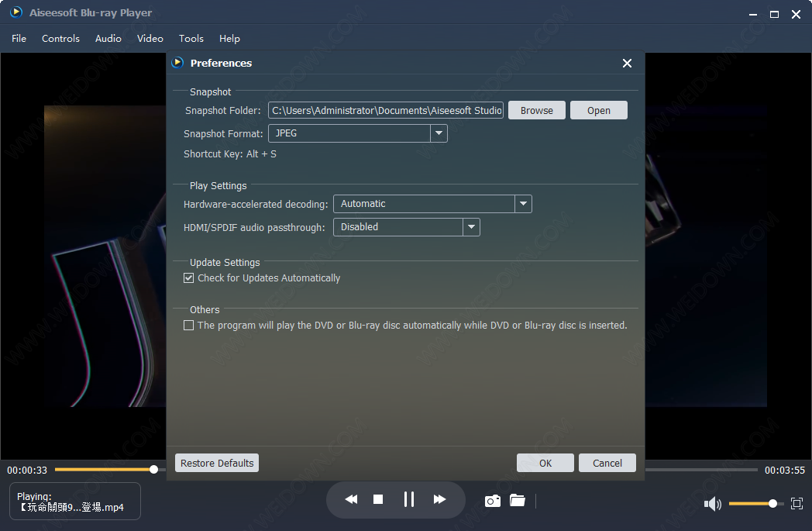This screenshot has width=812, height=531.
Task: Pause the playing video
Action: point(409,500)
